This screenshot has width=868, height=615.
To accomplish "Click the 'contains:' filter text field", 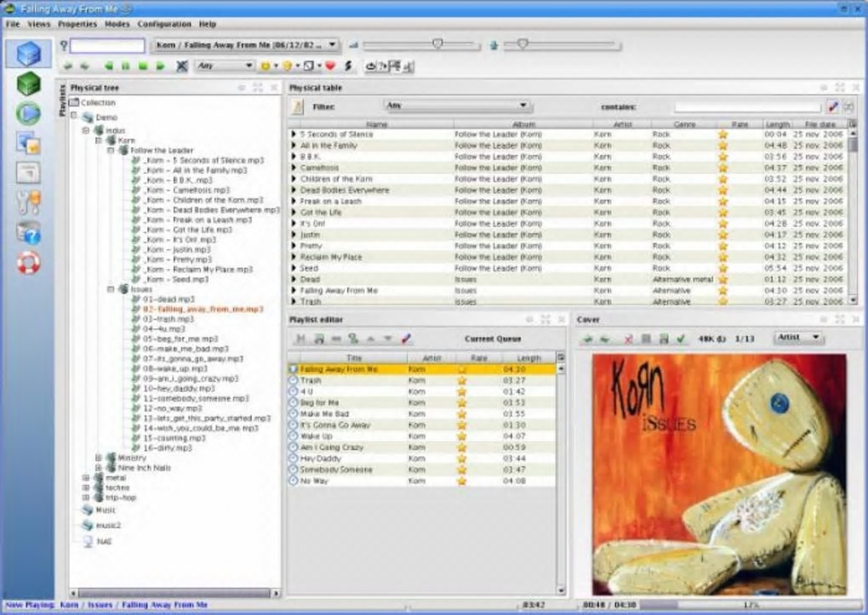I will tap(747, 107).
